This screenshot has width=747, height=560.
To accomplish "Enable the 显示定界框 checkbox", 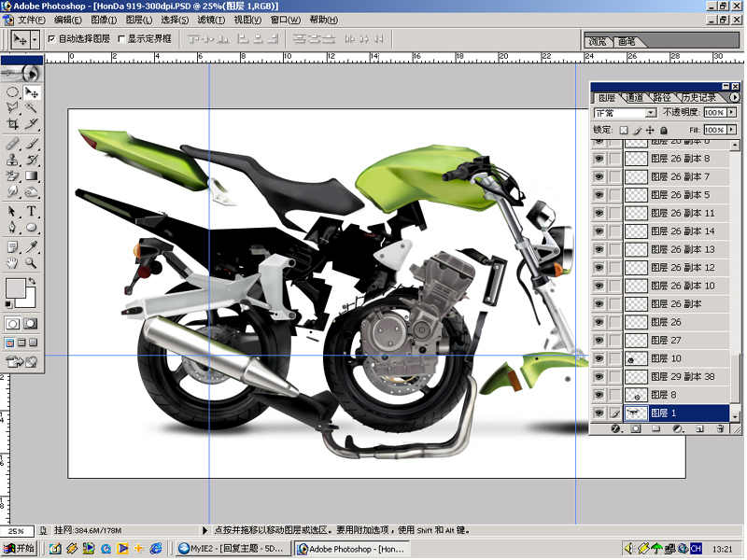I will point(121,39).
